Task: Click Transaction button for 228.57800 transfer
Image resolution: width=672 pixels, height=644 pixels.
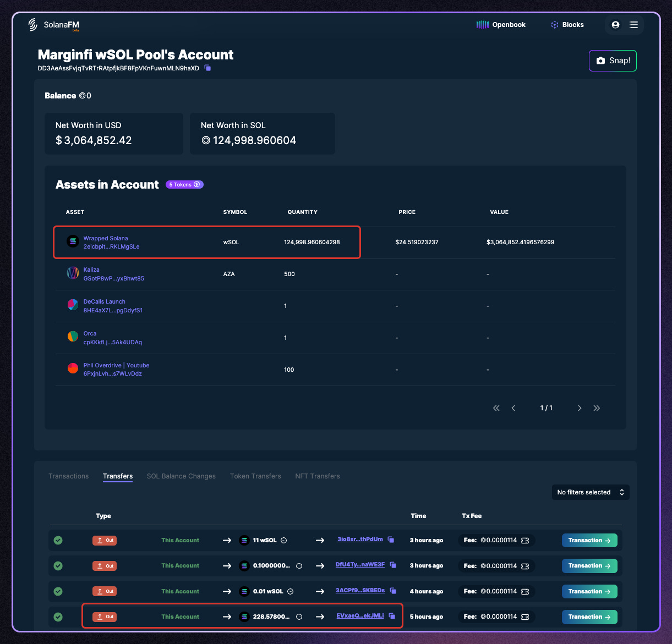Action: (x=589, y=617)
